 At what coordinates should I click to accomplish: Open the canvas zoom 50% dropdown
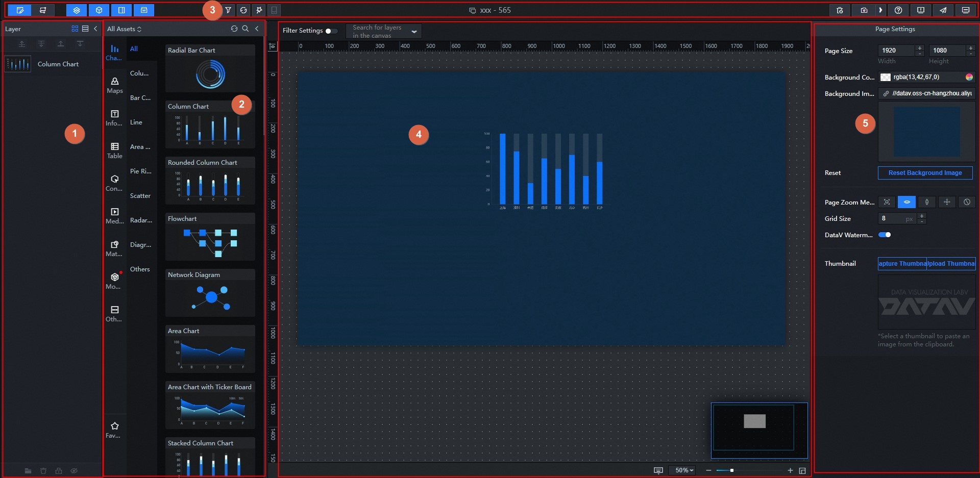pyautogui.click(x=684, y=470)
